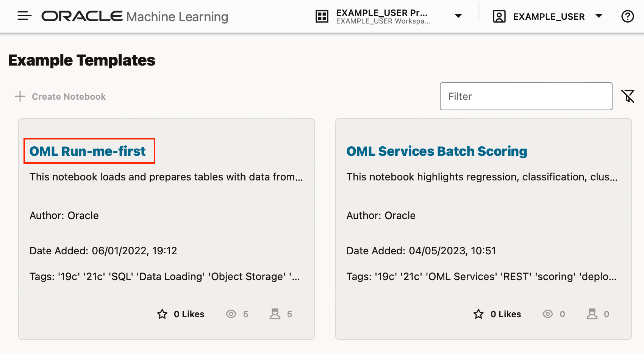The width and height of the screenshot is (644, 354).
Task: Click 0 Likes text on OML Run-me-first
Action: tap(189, 314)
